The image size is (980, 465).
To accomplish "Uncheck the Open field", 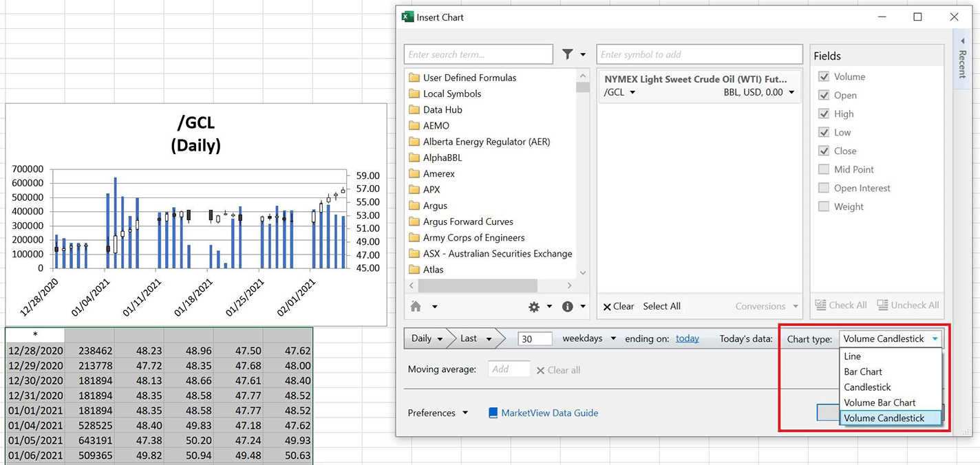I will [x=824, y=95].
